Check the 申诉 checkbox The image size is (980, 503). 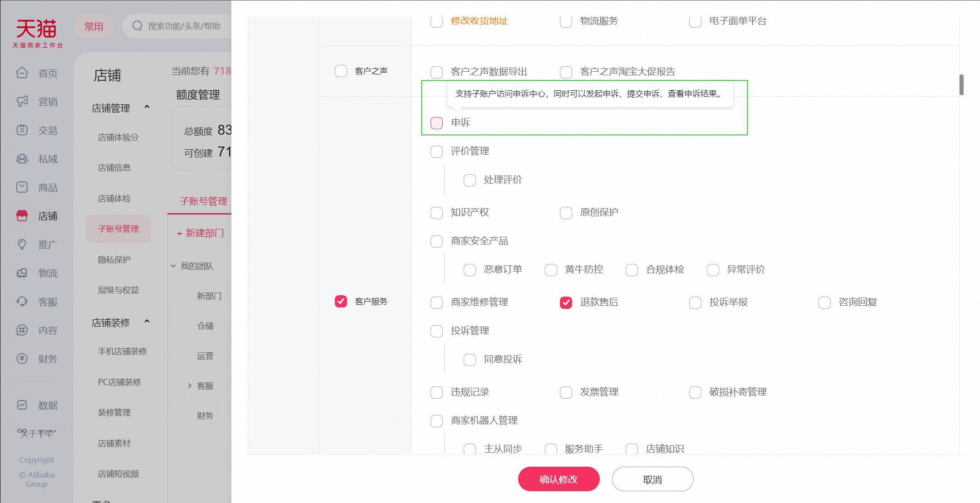[436, 123]
